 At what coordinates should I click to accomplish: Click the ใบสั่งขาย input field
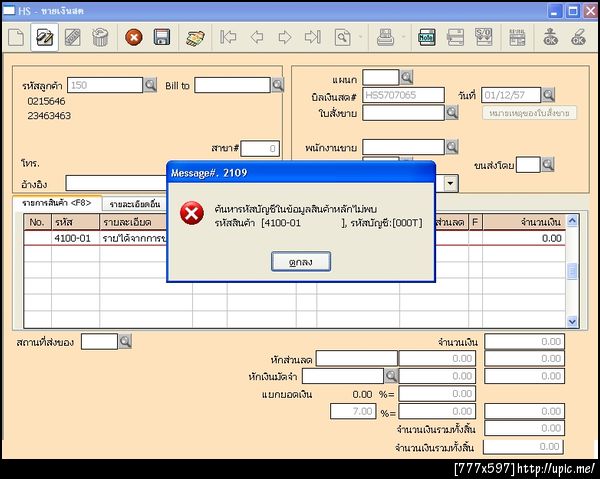coord(403,113)
